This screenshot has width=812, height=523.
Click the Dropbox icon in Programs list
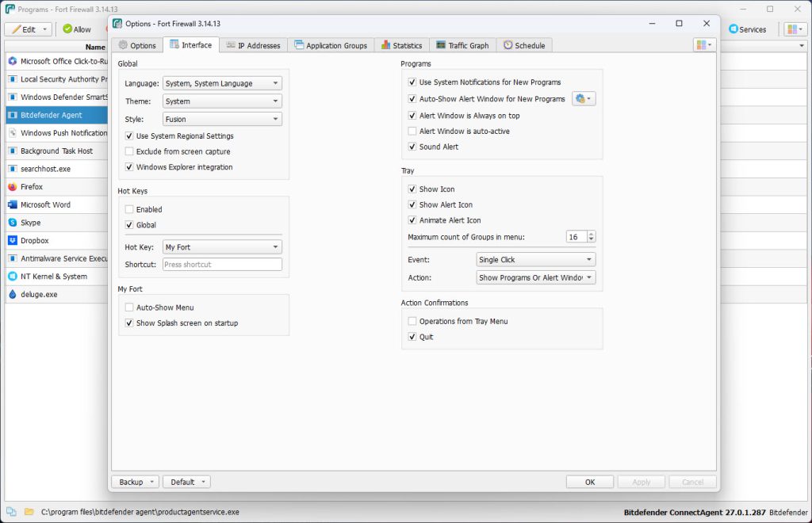tap(13, 241)
